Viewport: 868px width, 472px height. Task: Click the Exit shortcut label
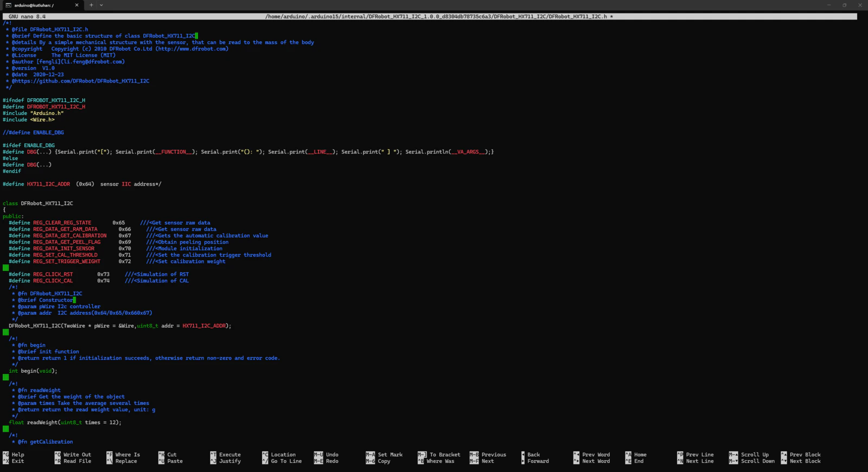pyautogui.click(x=18, y=461)
